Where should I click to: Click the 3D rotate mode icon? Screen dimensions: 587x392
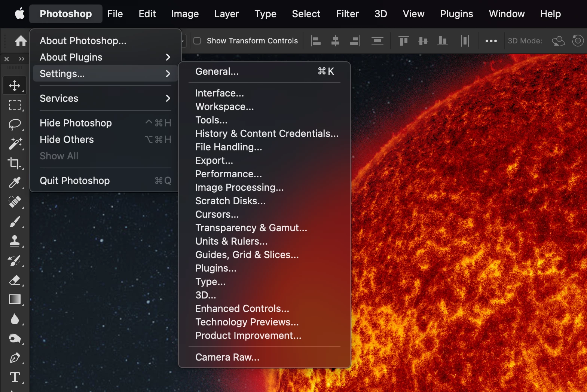pyautogui.click(x=558, y=41)
